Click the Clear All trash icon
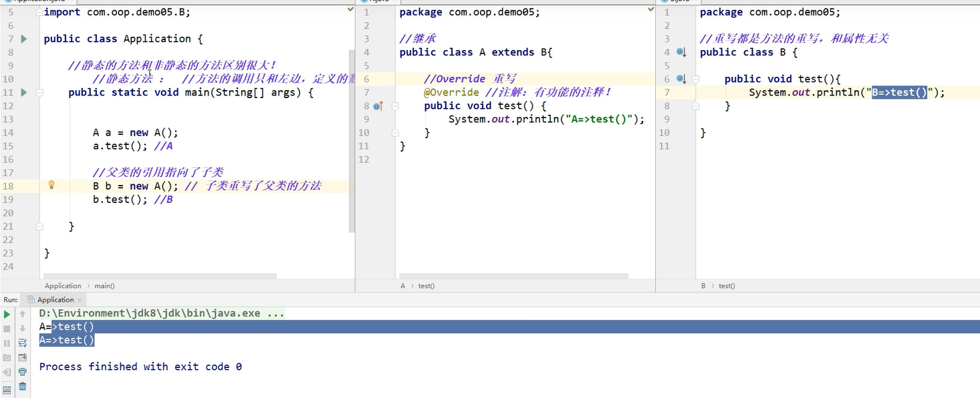Image resolution: width=980 pixels, height=398 pixels. click(x=23, y=387)
